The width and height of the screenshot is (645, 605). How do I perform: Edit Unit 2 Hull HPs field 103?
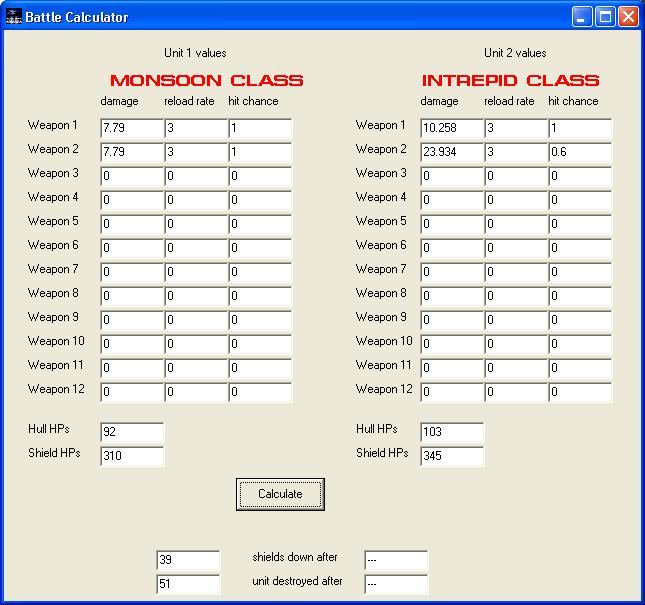(452, 432)
